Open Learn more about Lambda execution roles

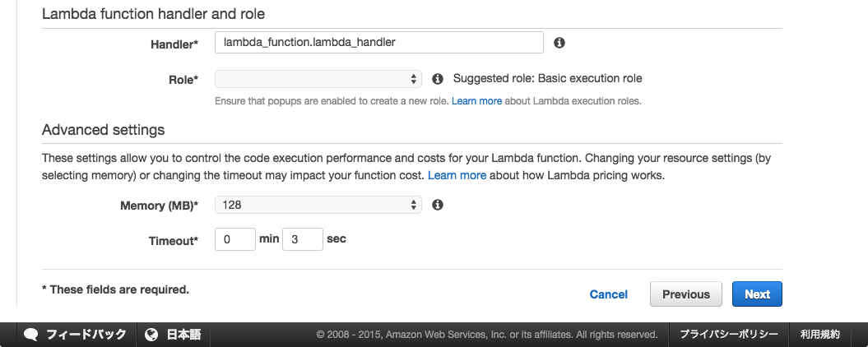point(476,101)
